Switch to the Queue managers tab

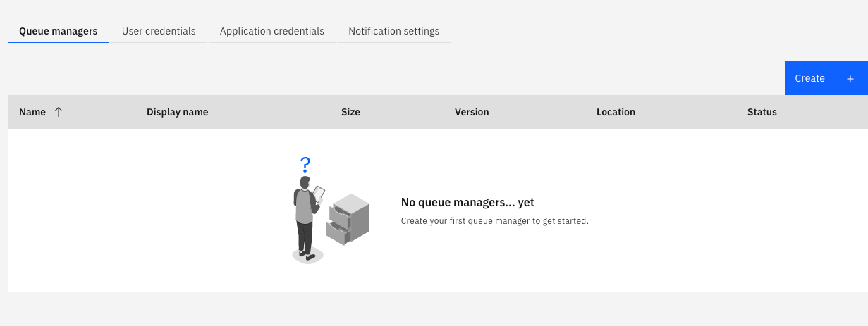point(59,31)
